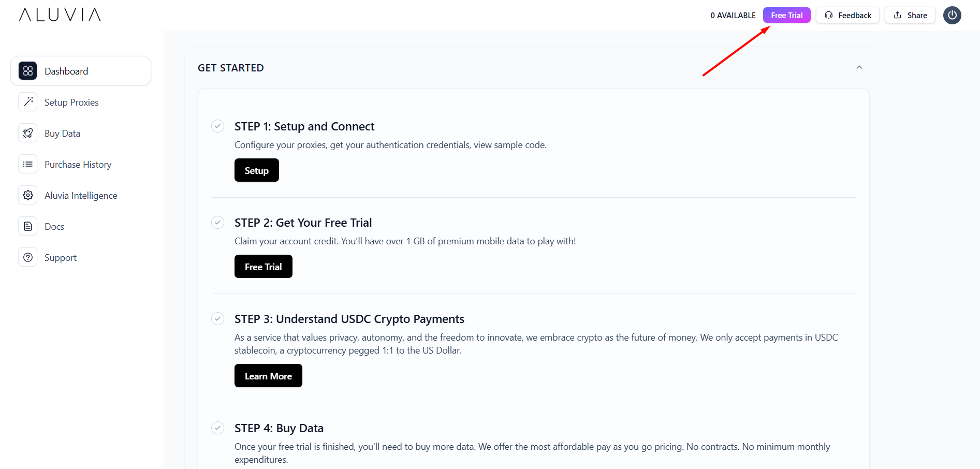Screen dimensions: 980x469
Task: Click the purple Free Trial button
Action: [x=786, y=16]
